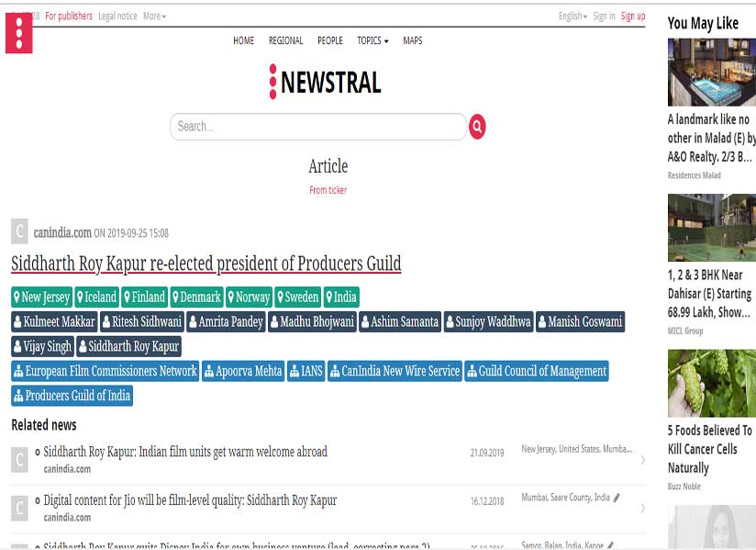
Task: Click pencil icon beside Mumbai, Saare County, India
Action: (617, 498)
